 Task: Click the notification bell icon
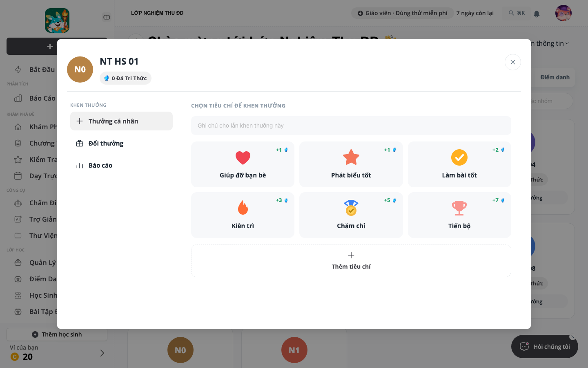point(537,13)
